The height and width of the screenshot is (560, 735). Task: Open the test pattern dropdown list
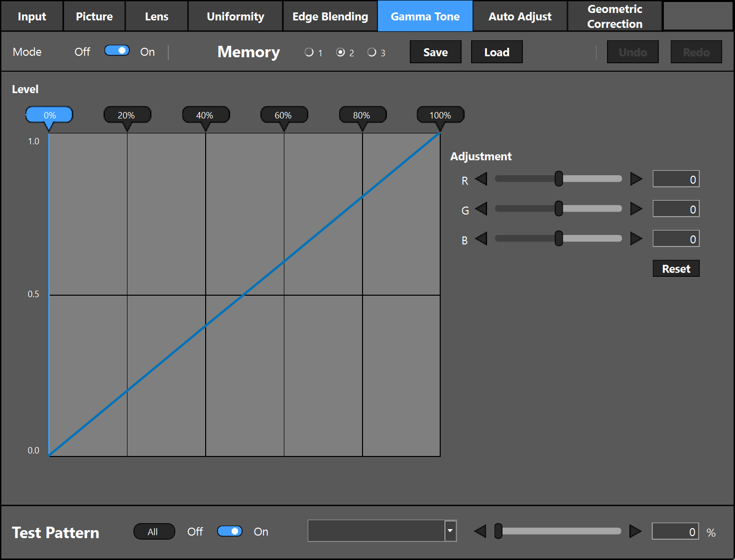tap(450, 531)
